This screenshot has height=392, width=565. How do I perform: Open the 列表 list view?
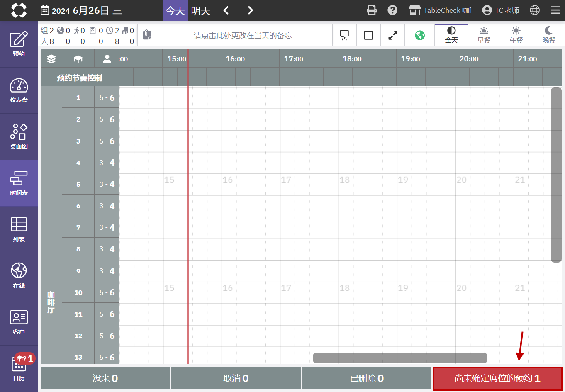(19, 230)
